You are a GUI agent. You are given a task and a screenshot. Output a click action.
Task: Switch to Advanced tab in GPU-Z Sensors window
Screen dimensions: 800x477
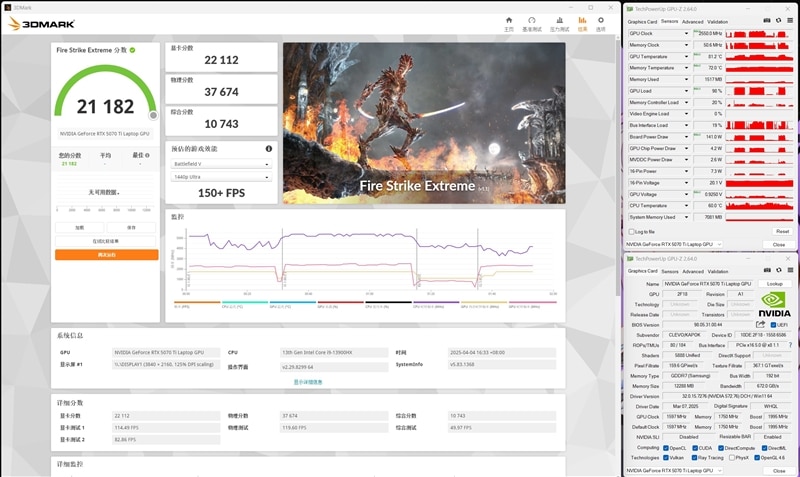(693, 20)
